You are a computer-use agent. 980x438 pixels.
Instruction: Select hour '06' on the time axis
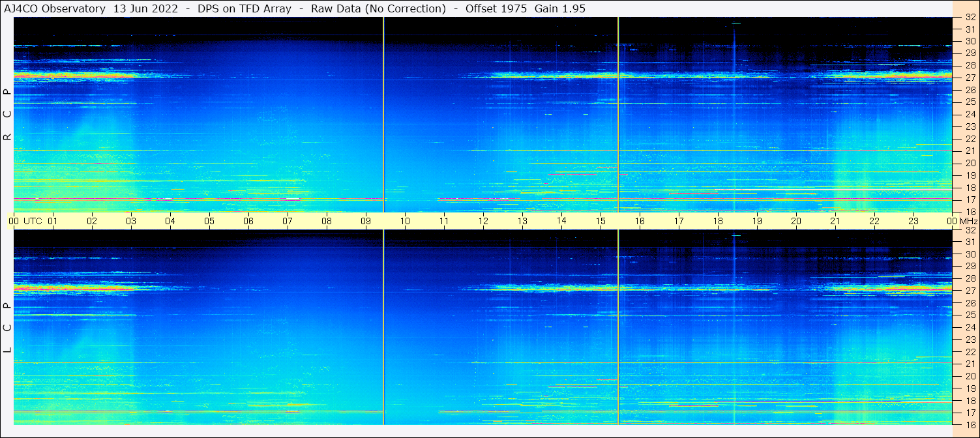click(x=248, y=221)
